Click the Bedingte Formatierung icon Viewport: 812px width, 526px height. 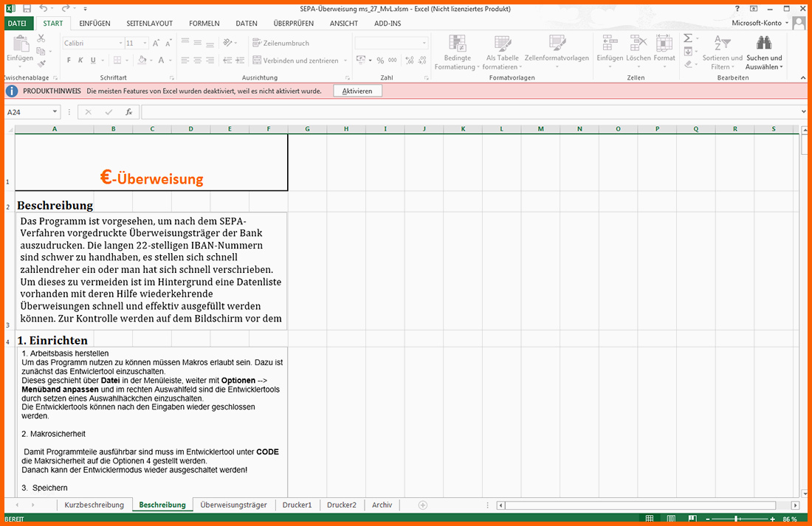458,43
